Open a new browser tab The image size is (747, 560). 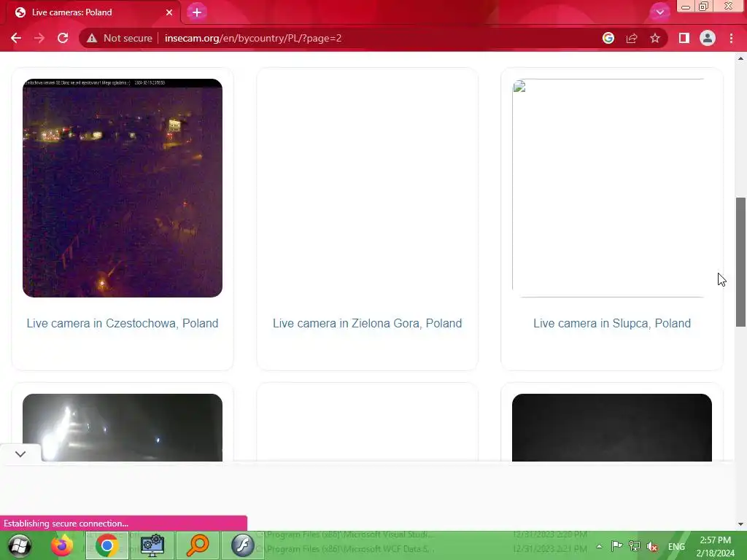click(197, 12)
